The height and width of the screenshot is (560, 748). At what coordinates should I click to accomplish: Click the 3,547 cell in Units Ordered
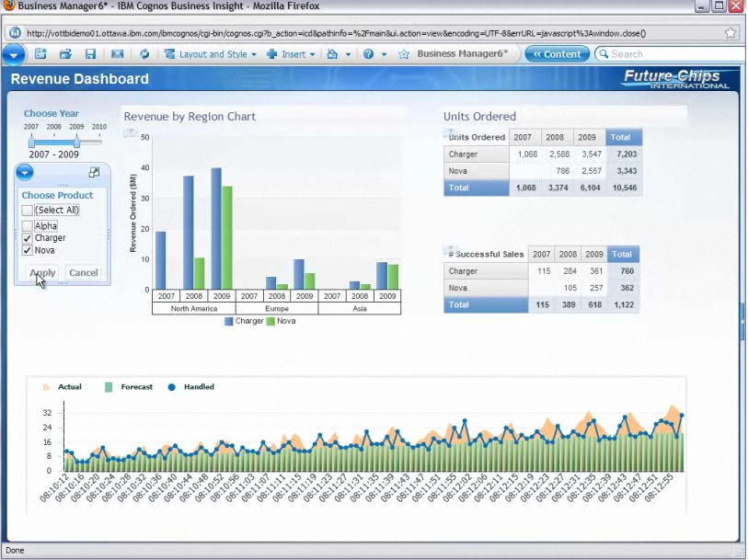(590, 154)
